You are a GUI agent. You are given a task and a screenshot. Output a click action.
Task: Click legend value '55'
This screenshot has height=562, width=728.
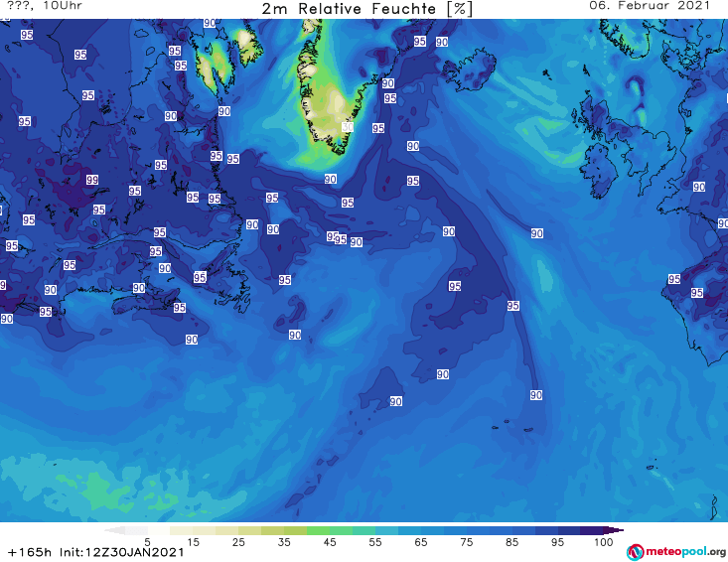[375, 542]
